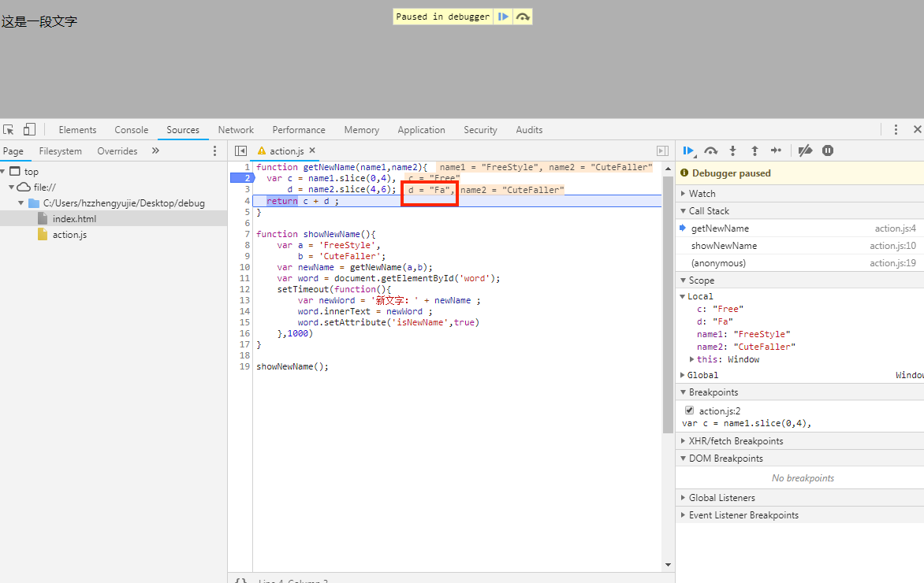The height and width of the screenshot is (583, 924).
Task: Collapse the Local scope tree
Action: pyautogui.click(x=683, y=296)
